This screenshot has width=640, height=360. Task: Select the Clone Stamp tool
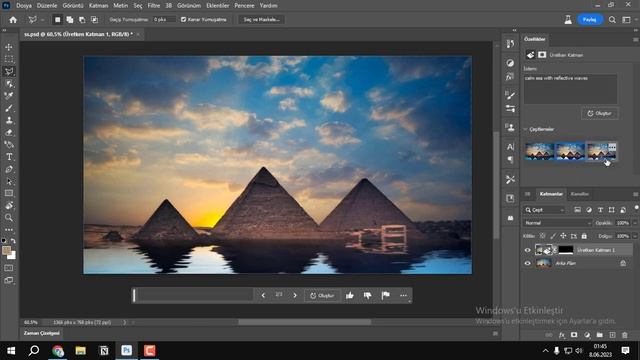(9, 120)
